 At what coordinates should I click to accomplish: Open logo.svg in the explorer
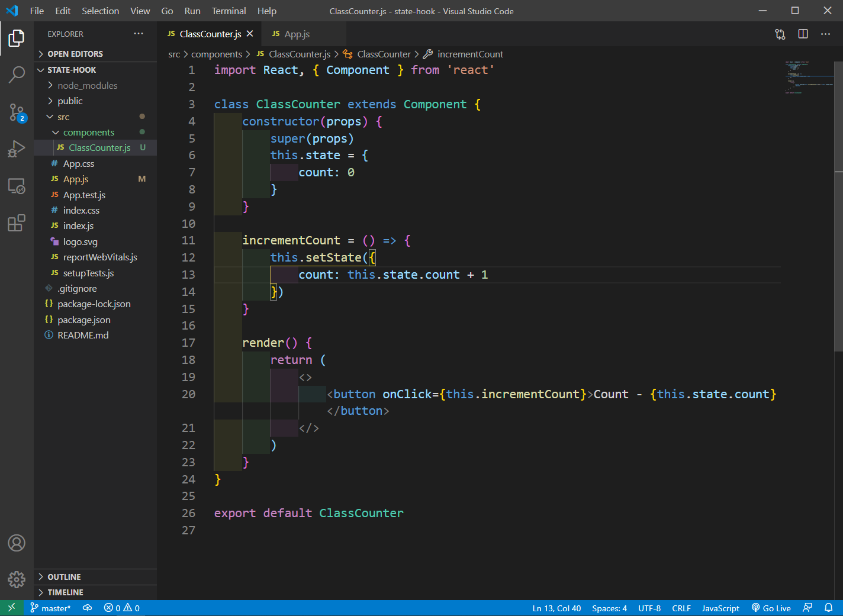(x=95, y=242)
